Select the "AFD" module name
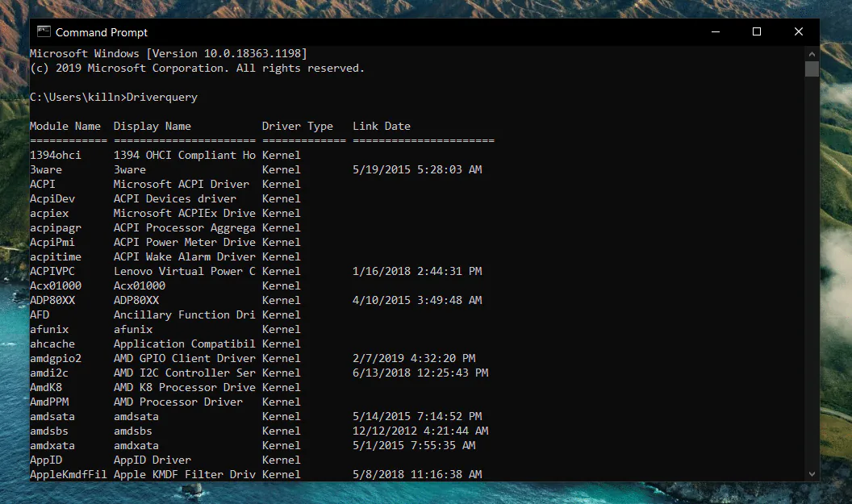The width and height of the screenshot is (852, 504). [x=40, y=315]
